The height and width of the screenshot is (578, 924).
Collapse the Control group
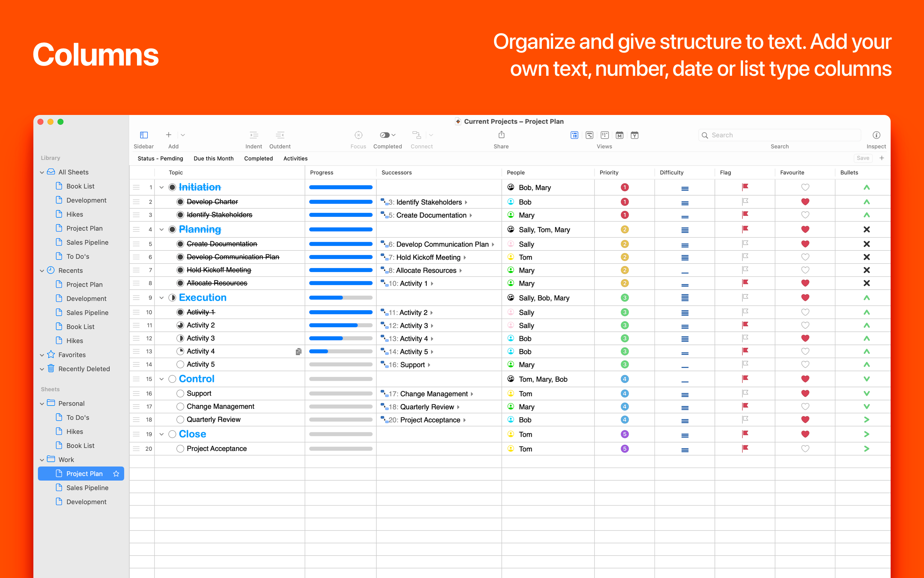[x=161, y=379]
